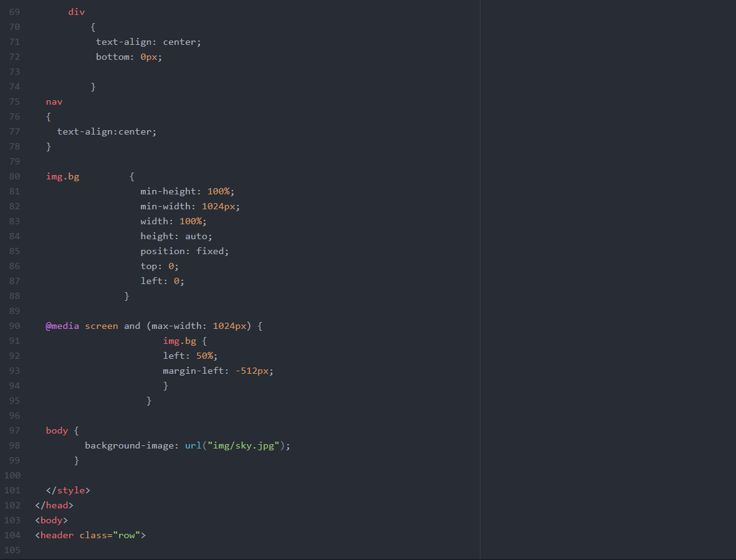Click line number 90 in the gutter

point(14,325)
